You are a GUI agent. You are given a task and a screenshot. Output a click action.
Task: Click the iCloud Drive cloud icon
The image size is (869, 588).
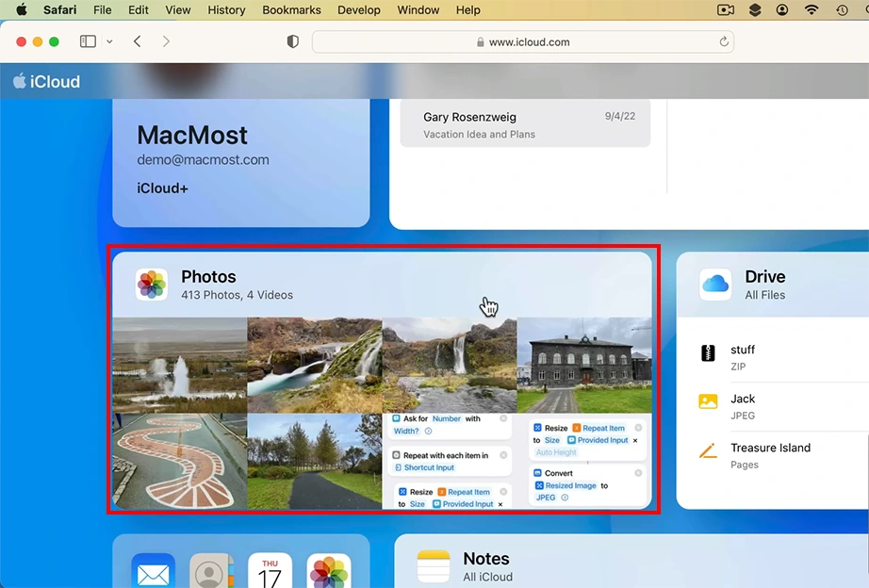point(715,285)
